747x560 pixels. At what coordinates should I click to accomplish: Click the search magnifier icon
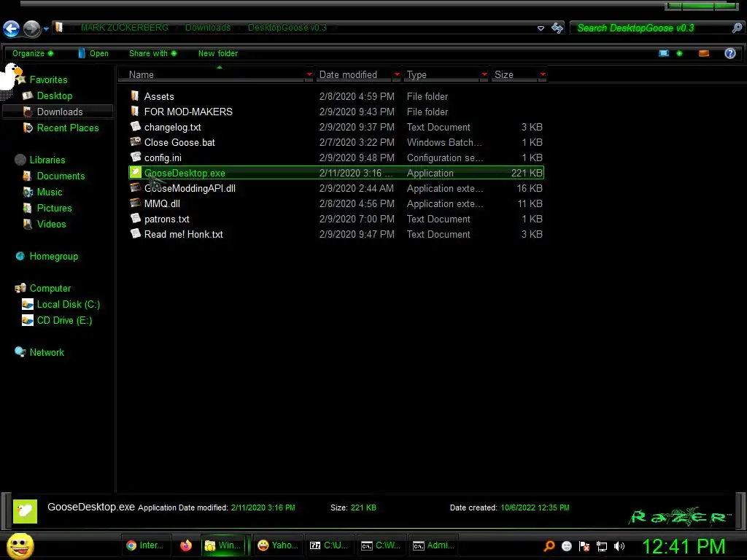pyautogui.click(x=737, y=28)
